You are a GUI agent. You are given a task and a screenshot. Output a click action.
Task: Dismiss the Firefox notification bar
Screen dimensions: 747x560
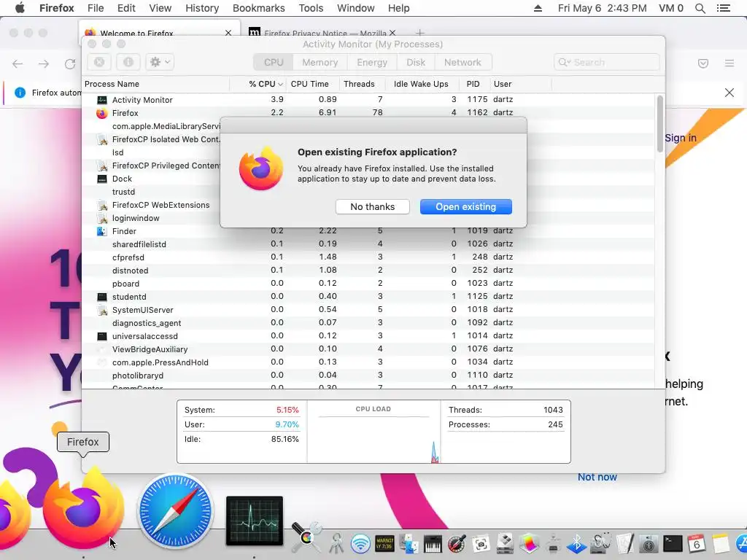pos(729,93)
